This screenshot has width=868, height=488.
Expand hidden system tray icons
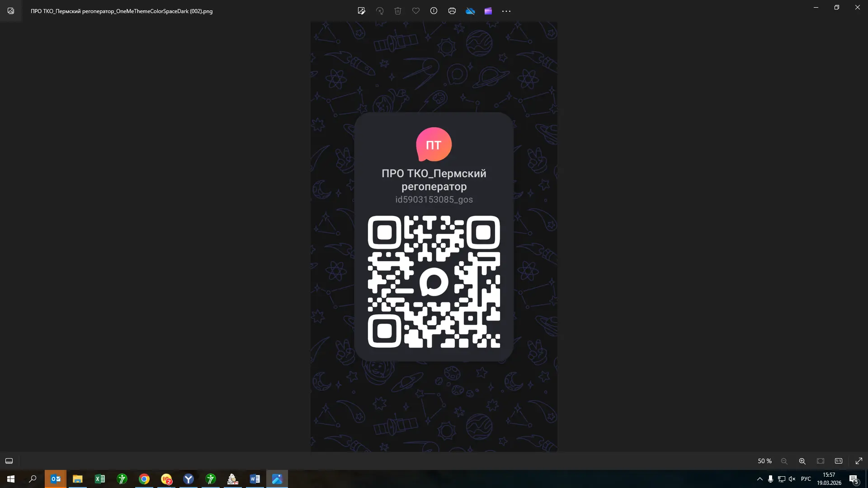(760, 479)
